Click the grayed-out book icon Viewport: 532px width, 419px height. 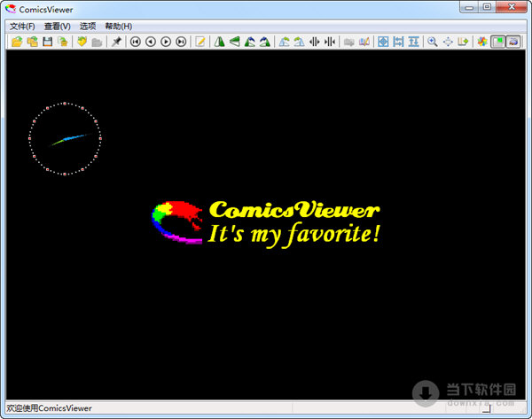point(348,42)
